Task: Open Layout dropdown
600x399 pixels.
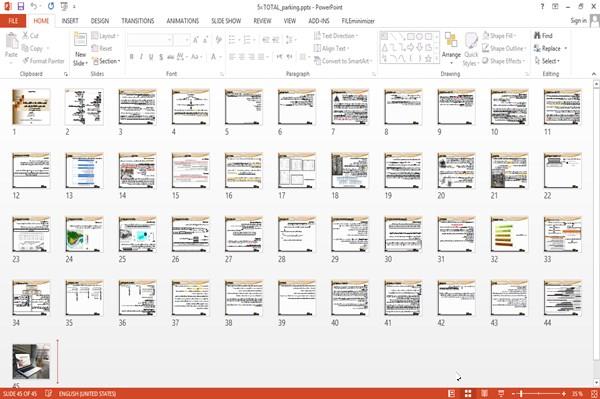Action: click(105, 36)
